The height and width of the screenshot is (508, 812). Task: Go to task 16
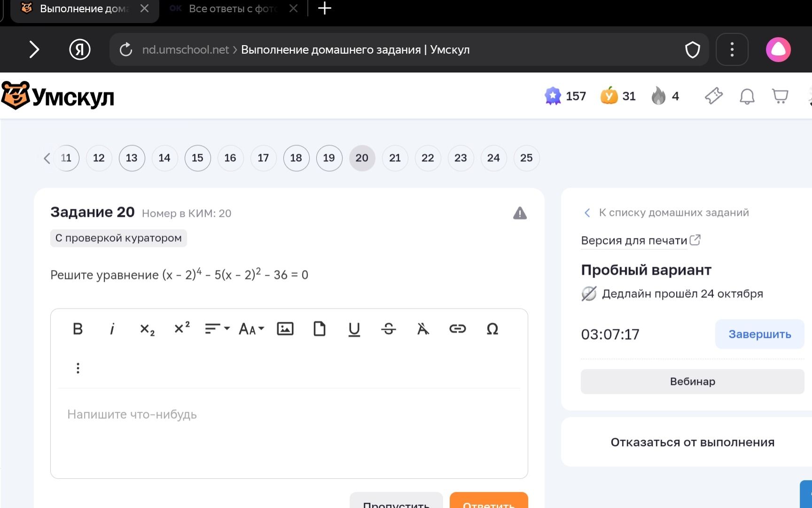click(x=230, y=158)
